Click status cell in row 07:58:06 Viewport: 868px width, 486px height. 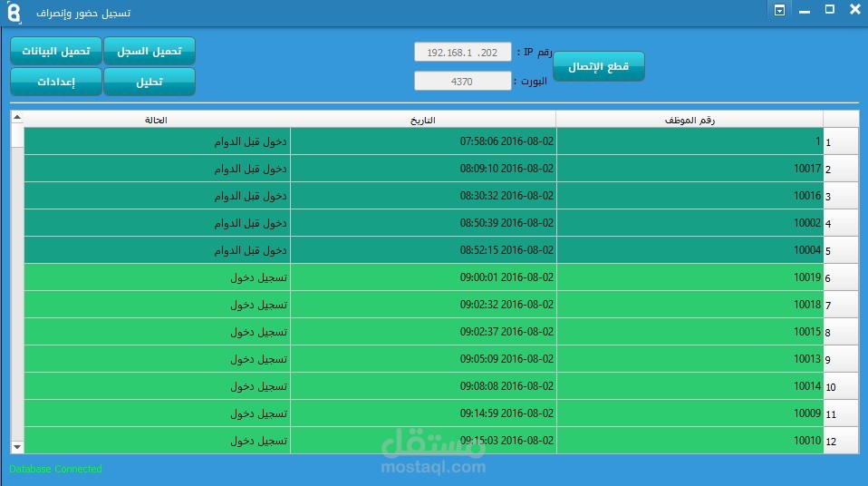158,141
